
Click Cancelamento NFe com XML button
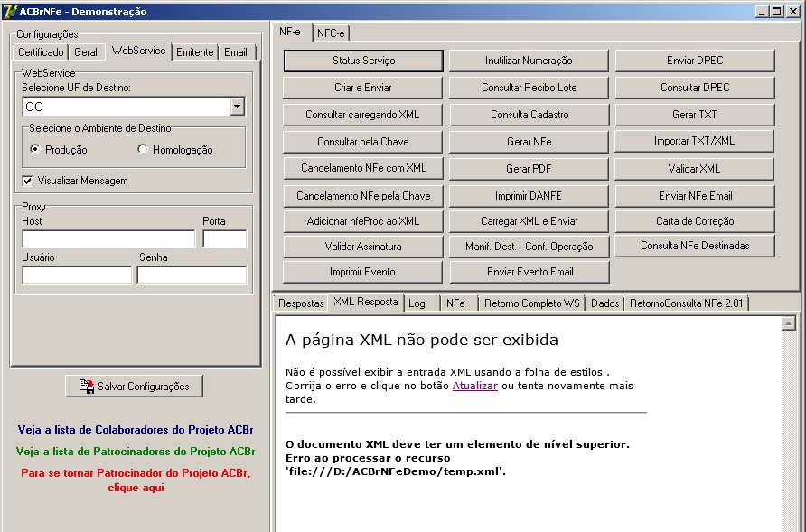[x=363, y=168]
